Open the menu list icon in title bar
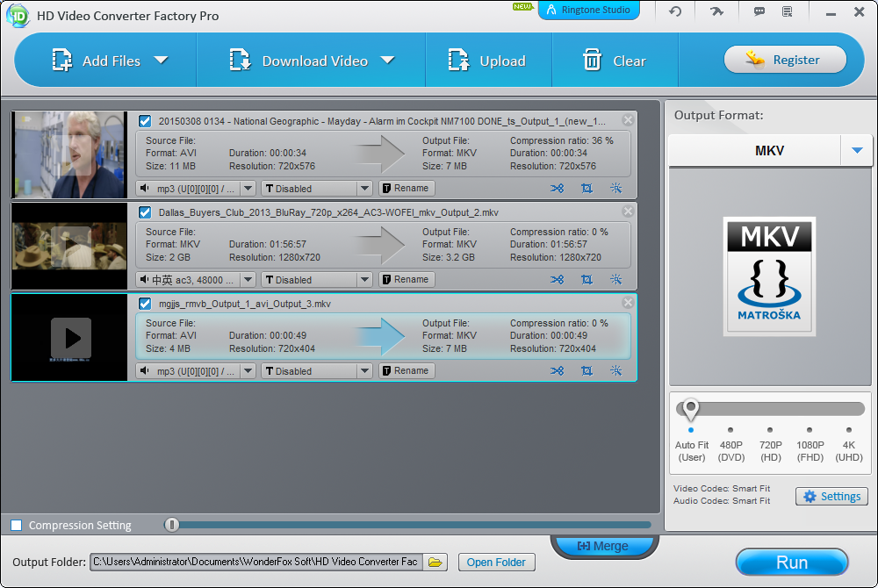Viewport: 878px width, 588px height. 788,11
